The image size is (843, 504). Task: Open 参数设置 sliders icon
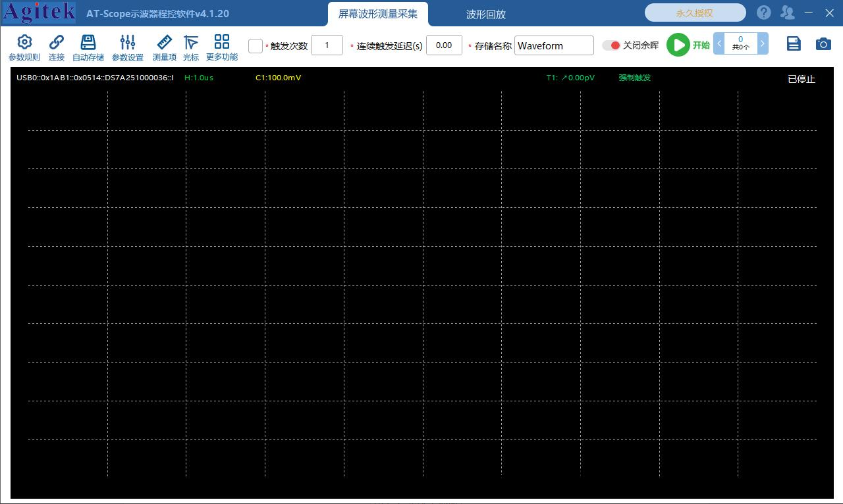pos(128,43)
